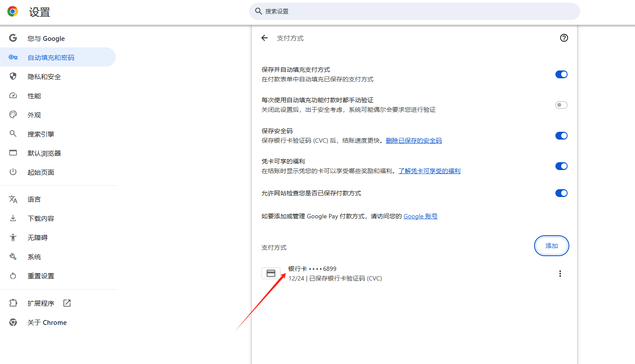Click the translate icon for 语言

pos(13,199)
